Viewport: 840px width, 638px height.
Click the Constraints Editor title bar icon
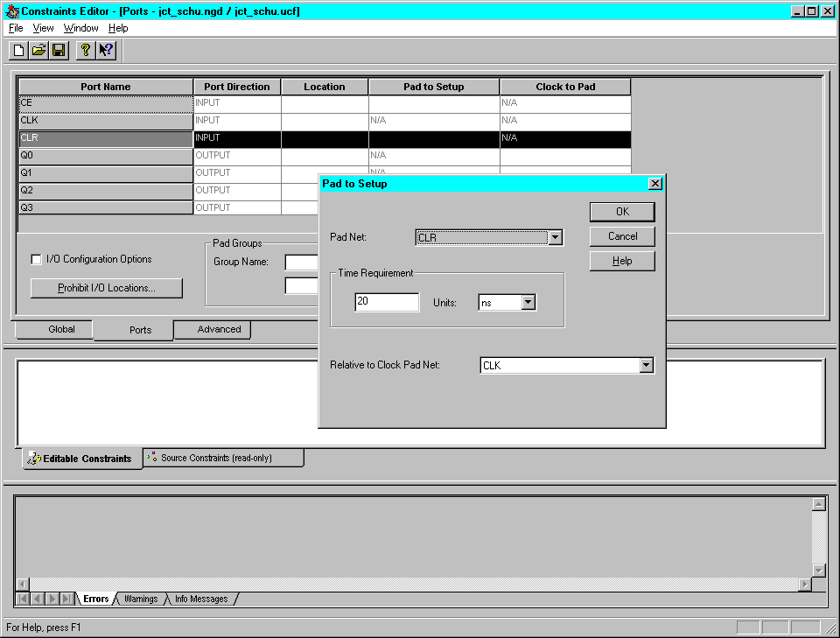(x=11, y=11)
